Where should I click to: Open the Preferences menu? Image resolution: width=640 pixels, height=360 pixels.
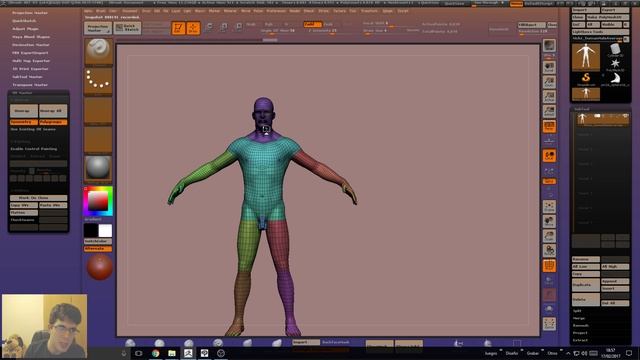pyautogui.click(x=276, y=11)
